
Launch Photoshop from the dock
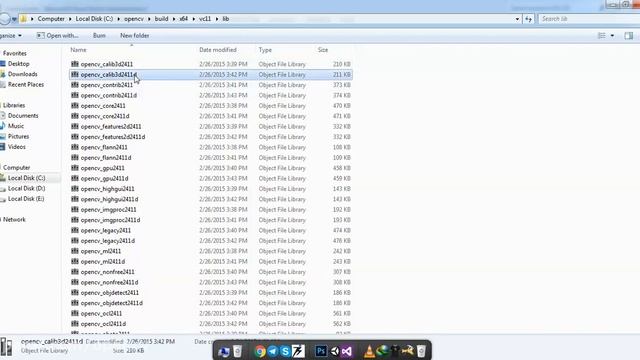click(321, 351)
